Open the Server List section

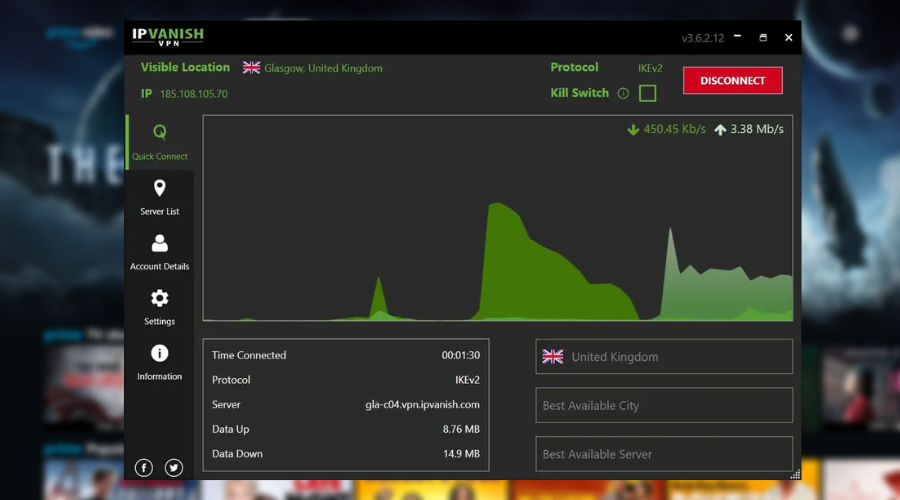160,197
